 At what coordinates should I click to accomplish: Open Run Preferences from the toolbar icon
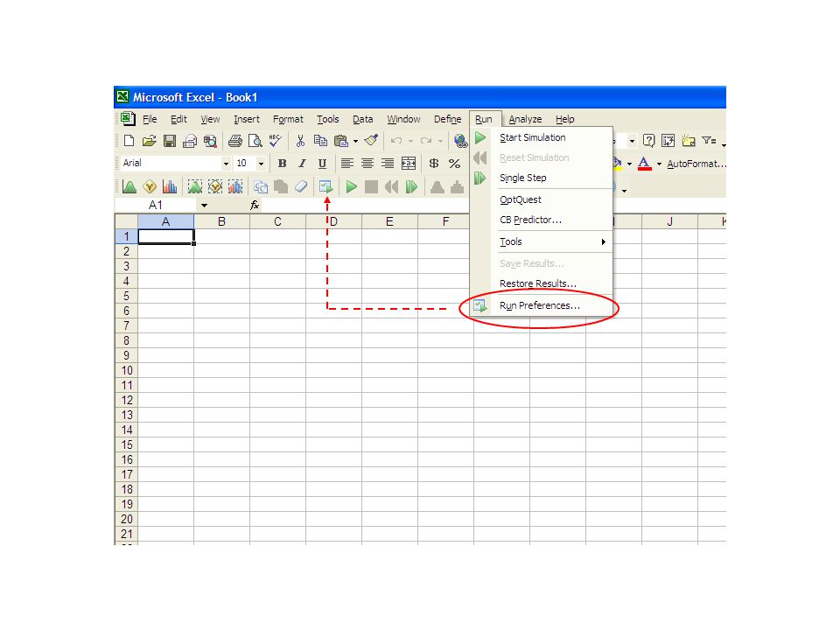coord(325,186)
